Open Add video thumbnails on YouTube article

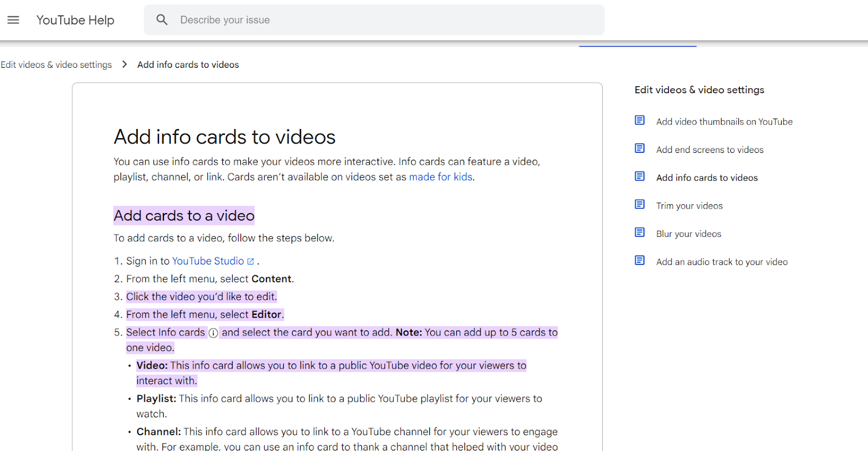[724, 121]
